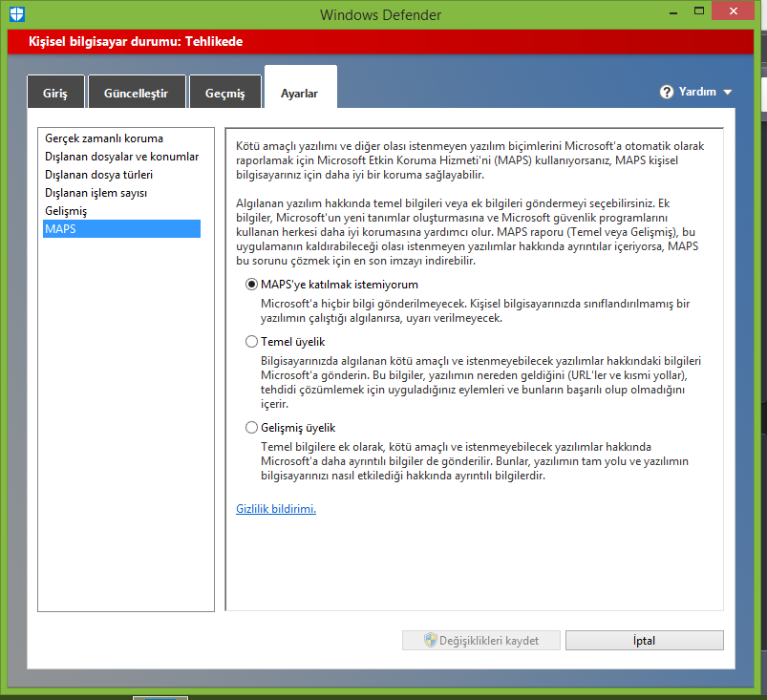The height and width of the screenshot is (700, 767).
Task: Select the MAPS settings entry
Action: point(122,229)
